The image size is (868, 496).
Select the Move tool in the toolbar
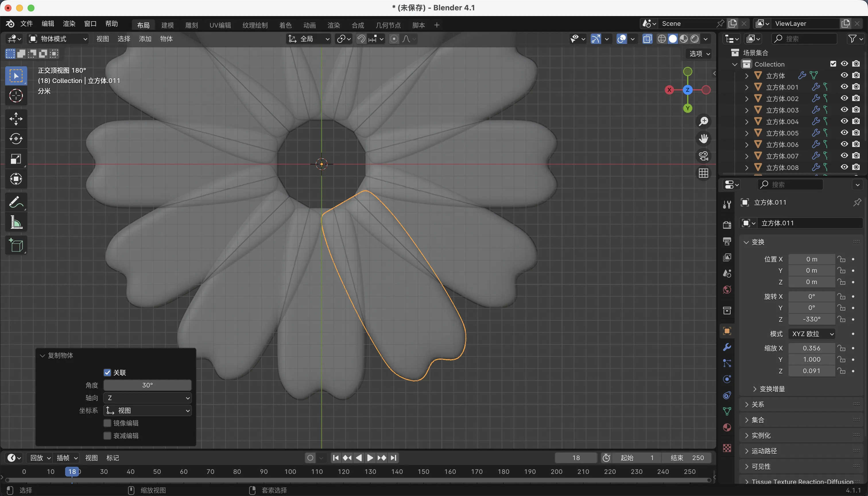tap(16, 119)
